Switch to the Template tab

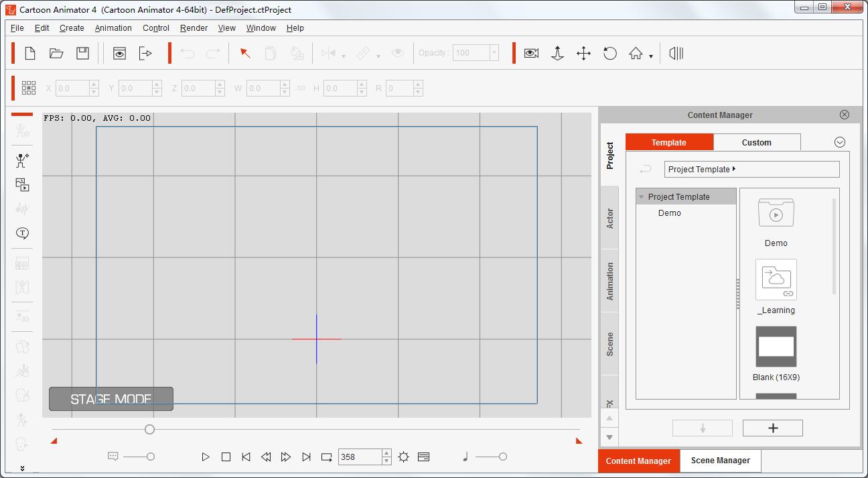pos(669,142)
